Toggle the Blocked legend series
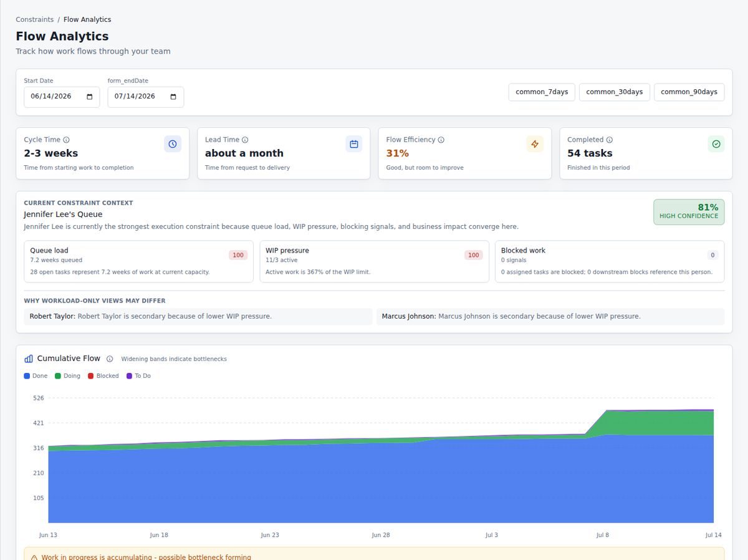The width and height of the screenshot is (748, 560). pos(103,376)
